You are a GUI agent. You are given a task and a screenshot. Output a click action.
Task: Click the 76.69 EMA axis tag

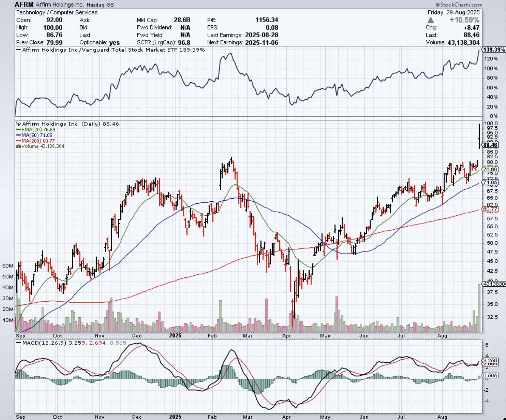click(x=490, y=169)
